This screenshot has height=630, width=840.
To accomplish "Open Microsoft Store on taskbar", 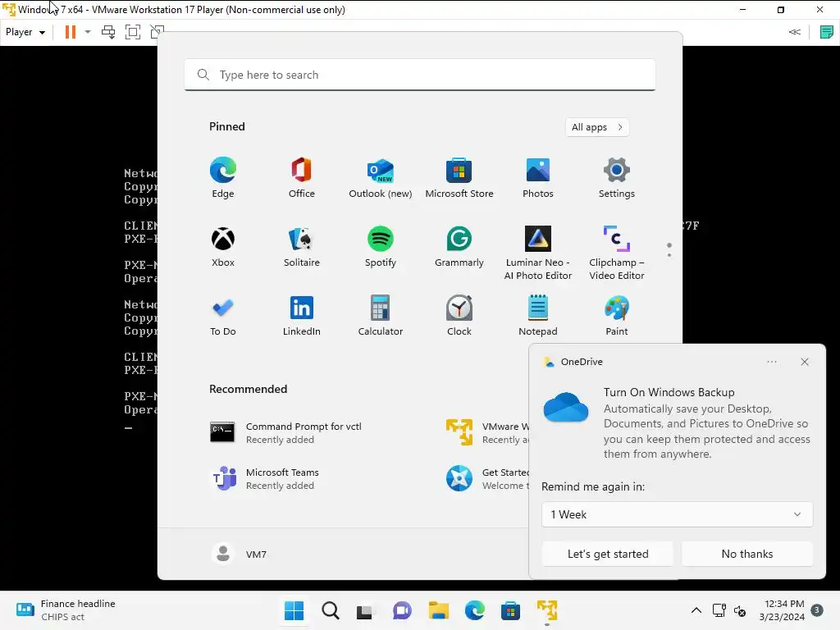I will [x=510, y=610].
